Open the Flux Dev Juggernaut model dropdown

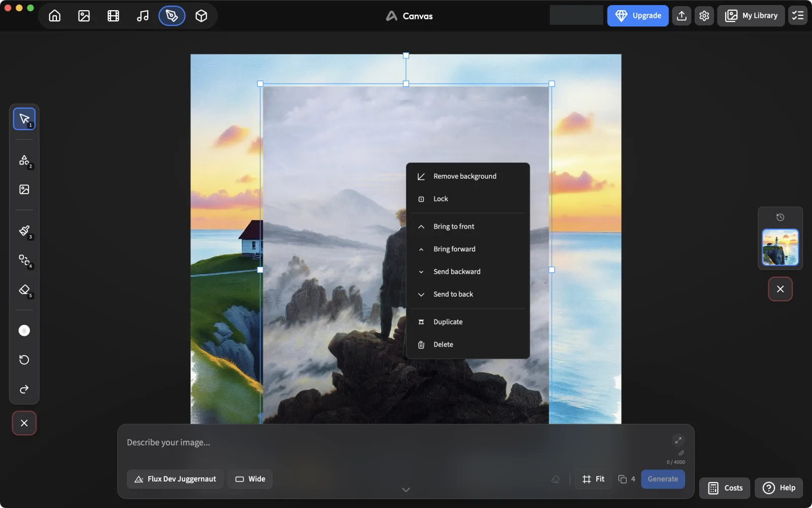175,479
